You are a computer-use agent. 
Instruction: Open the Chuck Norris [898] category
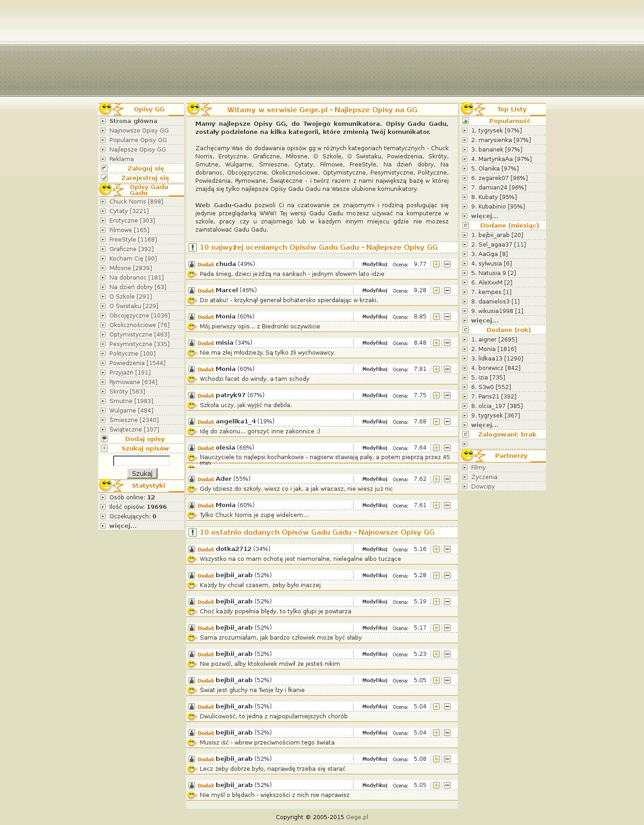coord(136,201)
